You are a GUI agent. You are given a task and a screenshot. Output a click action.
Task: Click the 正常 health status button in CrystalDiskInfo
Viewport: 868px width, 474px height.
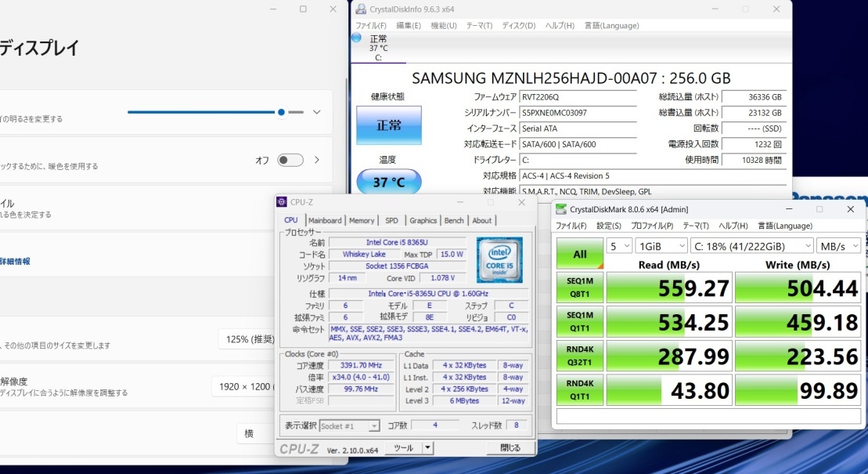coord(389,125)
